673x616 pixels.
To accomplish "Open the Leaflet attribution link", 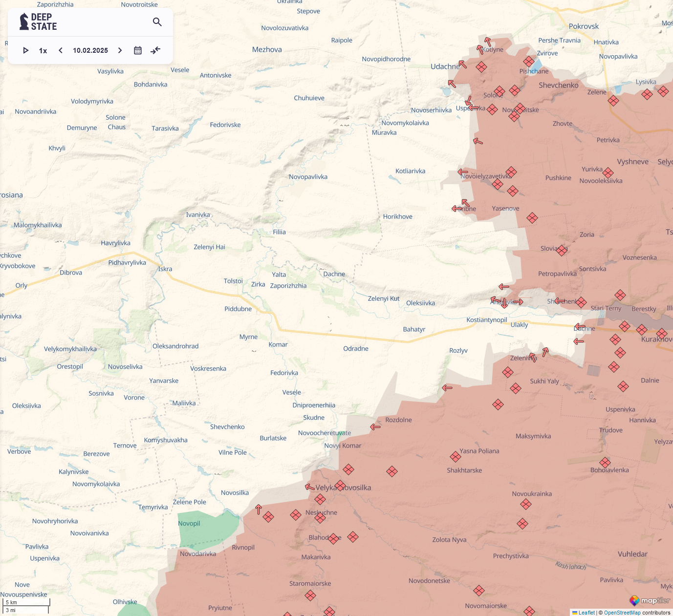I will (584, 613).
